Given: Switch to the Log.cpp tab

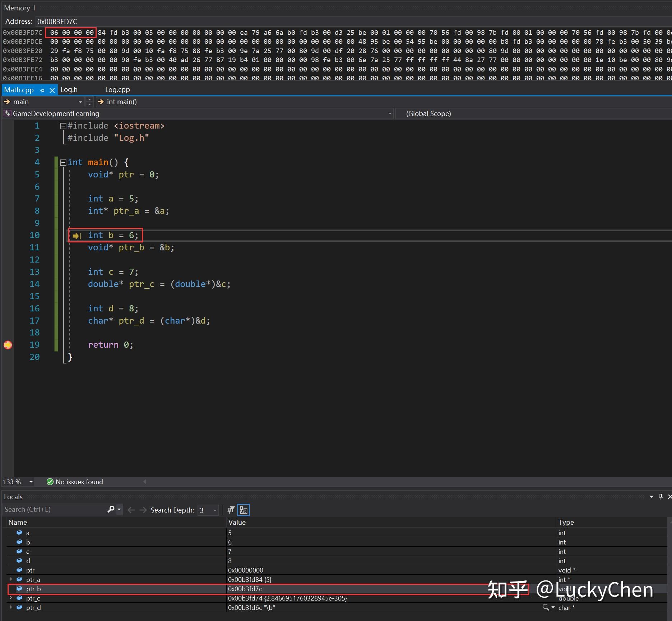Looking at the screenshot, I should coord(117,89).
